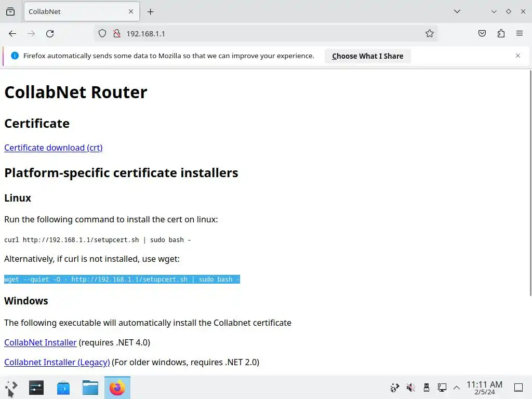Reload the current page
The width and height of the screenshot is (532, 399).
[x=50, y=34]
